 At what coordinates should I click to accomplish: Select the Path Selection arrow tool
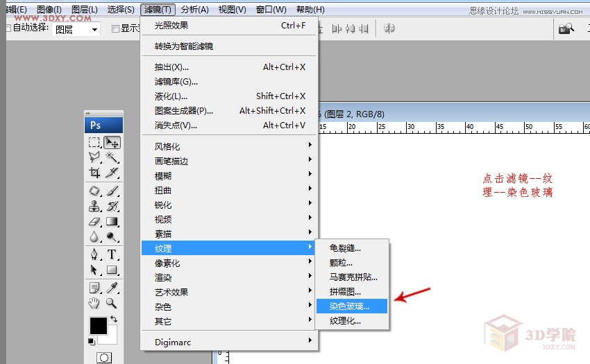94,270
